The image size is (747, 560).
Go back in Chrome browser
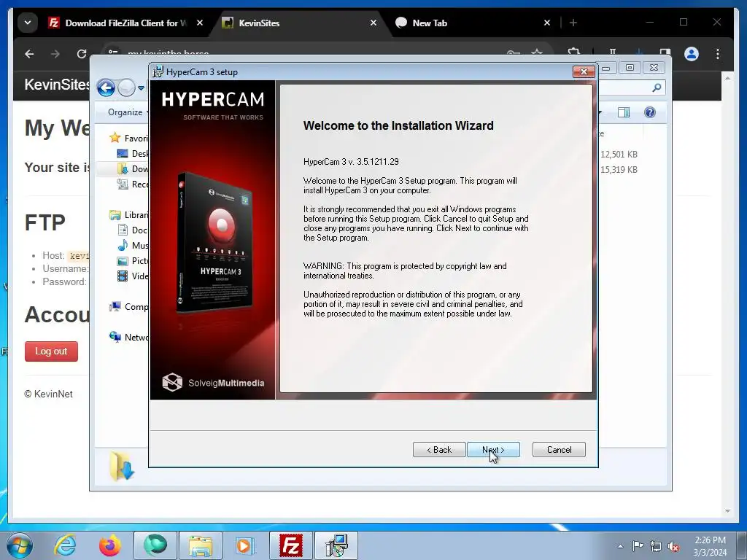coord(29,54)
